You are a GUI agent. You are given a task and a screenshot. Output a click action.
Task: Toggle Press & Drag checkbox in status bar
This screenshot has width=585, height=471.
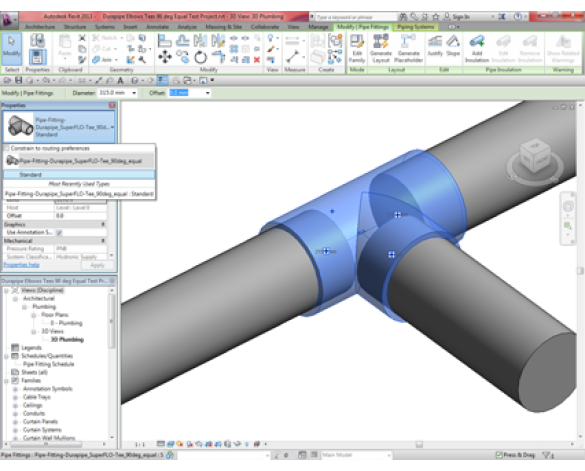pos(498,455)
